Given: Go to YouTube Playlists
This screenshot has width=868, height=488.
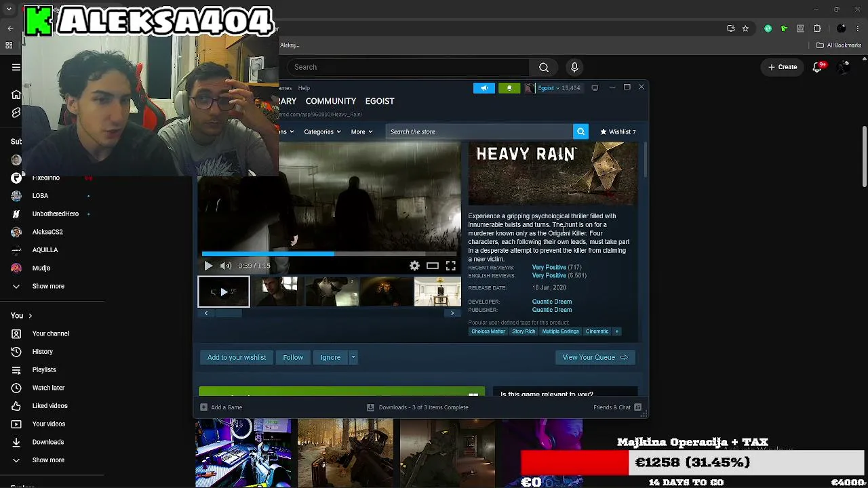Looking at the screenshot, I should click(44, 370).
